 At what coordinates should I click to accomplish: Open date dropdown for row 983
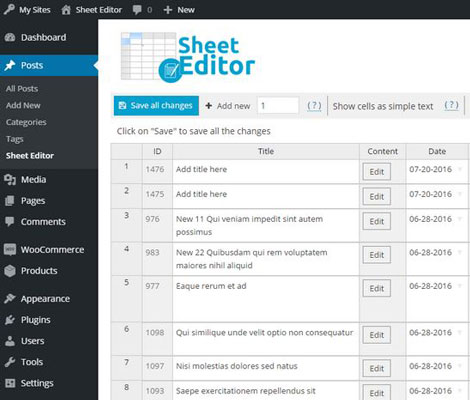coord(460,252)
